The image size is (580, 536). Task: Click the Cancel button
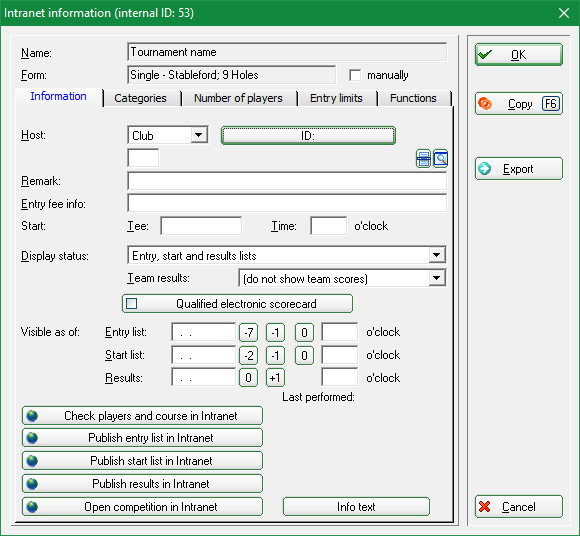pos(519,507)
